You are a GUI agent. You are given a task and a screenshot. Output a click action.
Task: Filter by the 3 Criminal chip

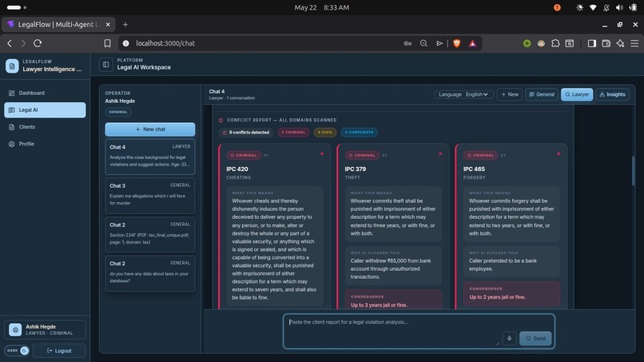coord(293,133)
